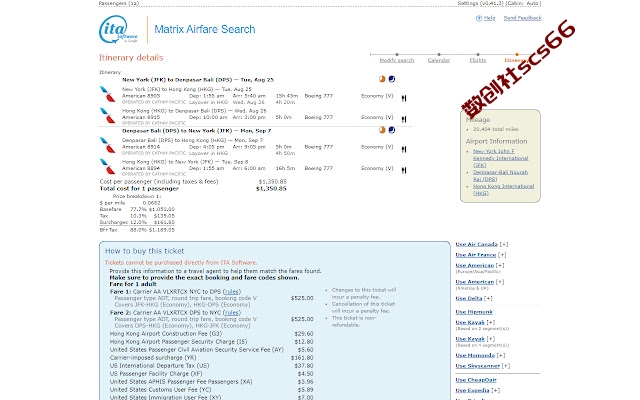Open rules link for Fare 2

231,313
